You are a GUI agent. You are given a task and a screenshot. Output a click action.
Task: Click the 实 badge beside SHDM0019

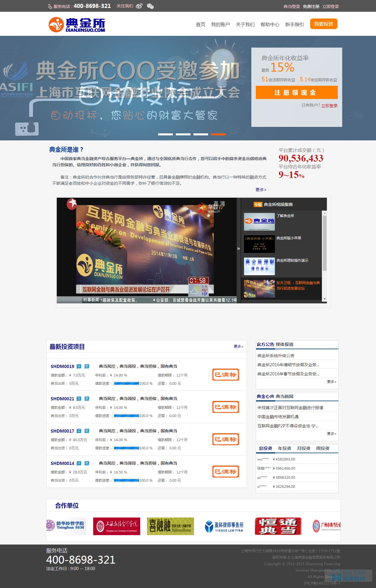pyautogui.click(x=79, y=366)
